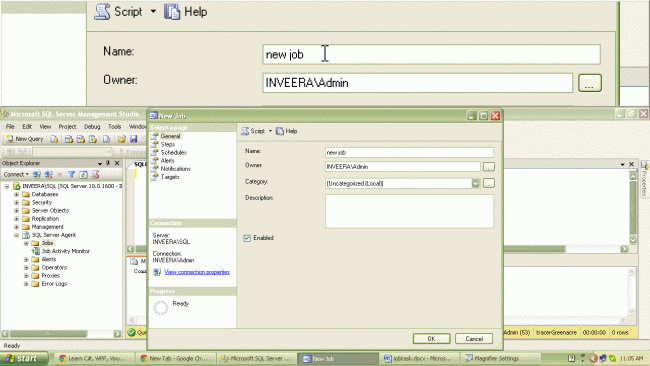
Task: Open the View connection properties link
Action: [x=197, y=272]
